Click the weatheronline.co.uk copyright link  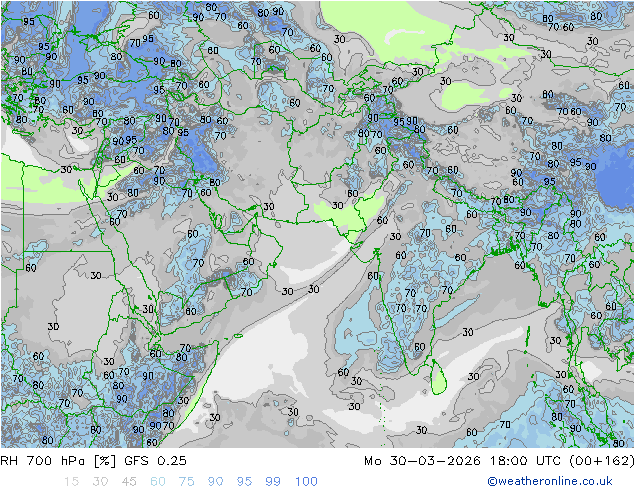[550, 481]
